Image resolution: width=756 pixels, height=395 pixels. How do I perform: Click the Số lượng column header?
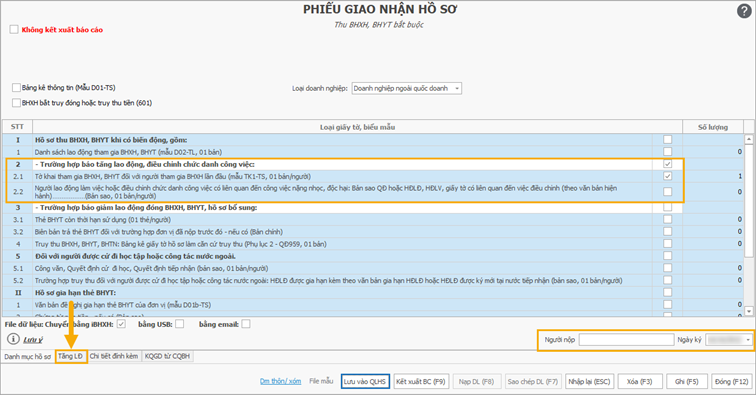click(713, 127)
